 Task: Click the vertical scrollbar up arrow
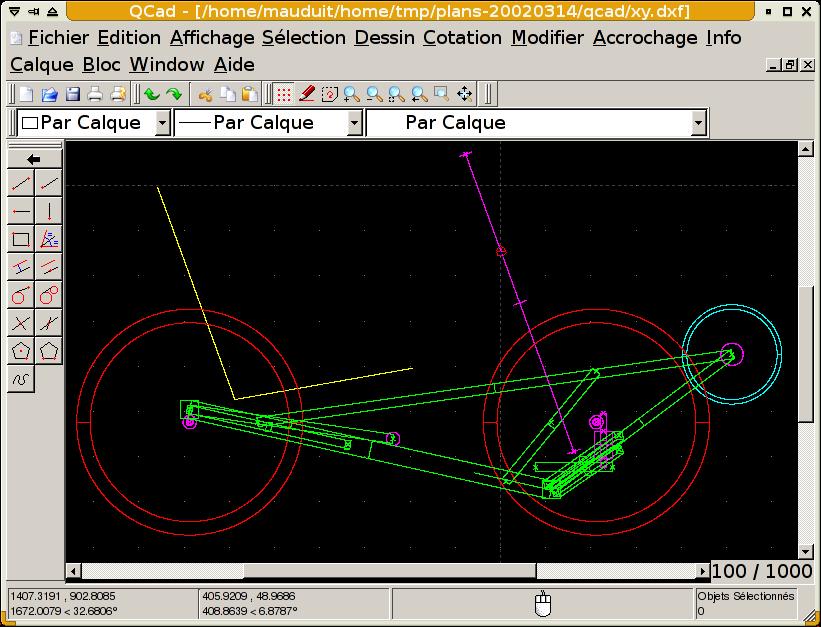[806, 149]
